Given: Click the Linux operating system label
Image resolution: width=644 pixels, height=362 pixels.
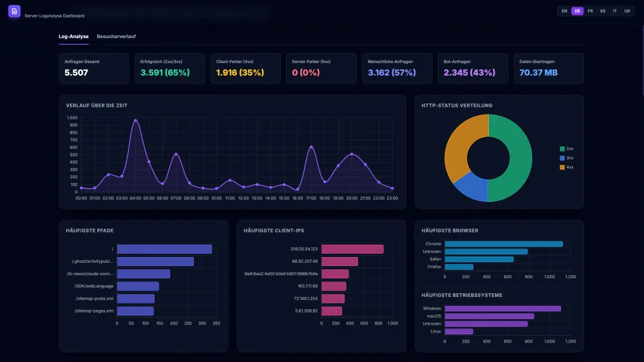Looking at the screenshot, I should point(436,332).
